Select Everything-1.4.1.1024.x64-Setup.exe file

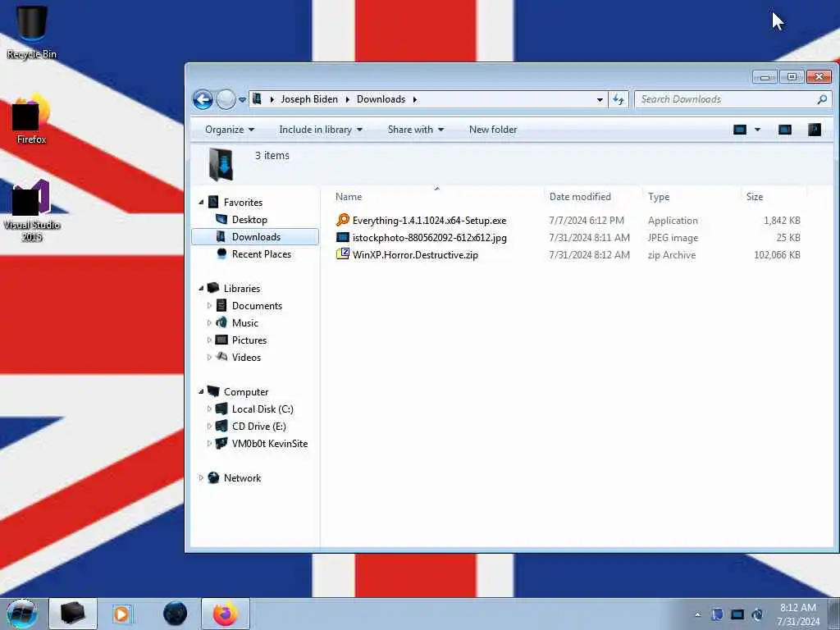[429, 220]
